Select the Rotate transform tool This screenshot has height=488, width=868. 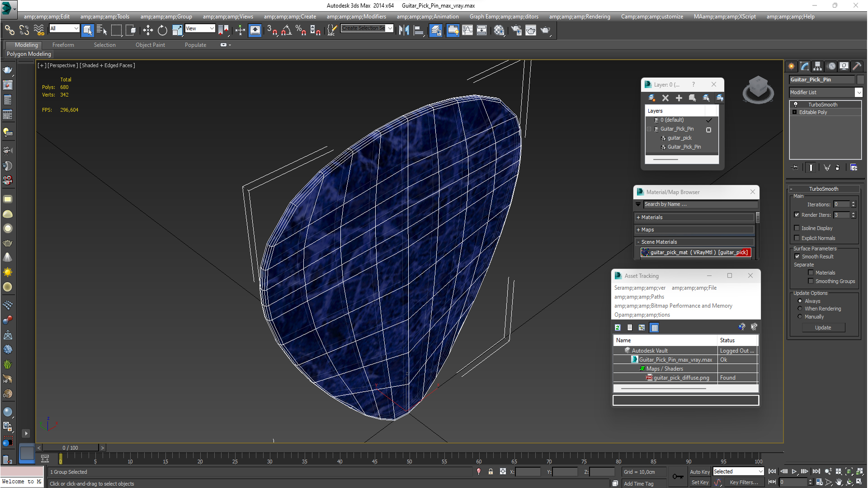(x=162, y=30)
